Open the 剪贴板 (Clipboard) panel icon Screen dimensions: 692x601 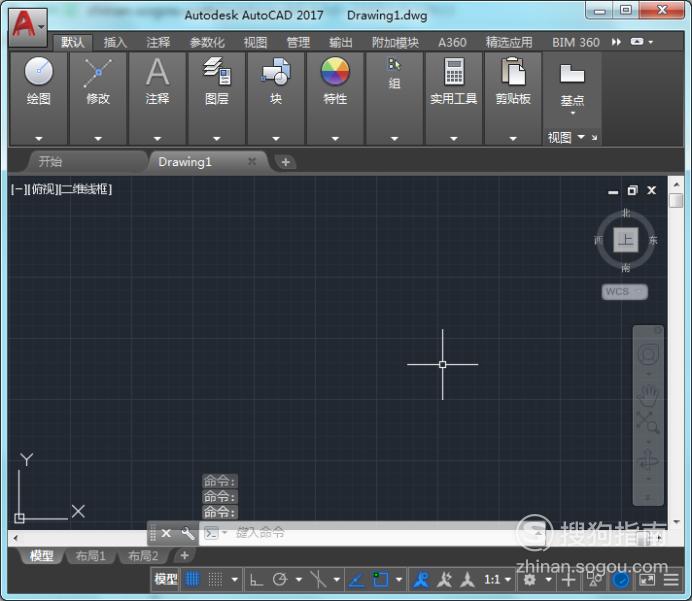click(513, 71)
